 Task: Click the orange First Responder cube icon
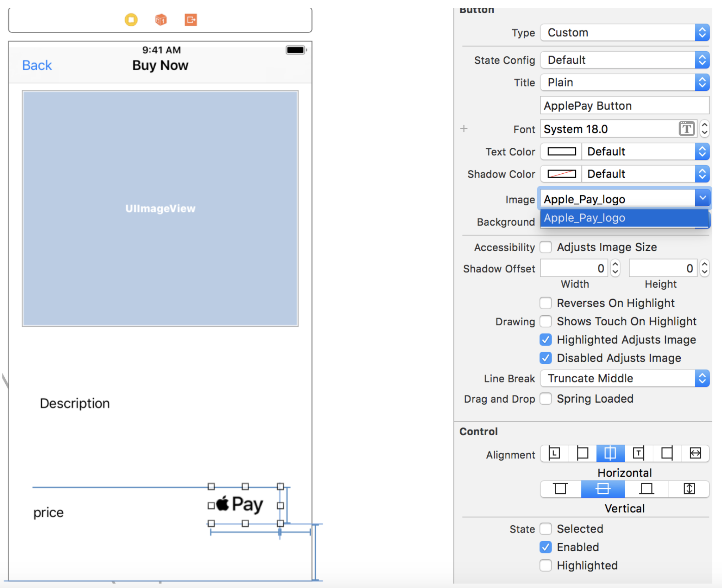tap(161, 20)
